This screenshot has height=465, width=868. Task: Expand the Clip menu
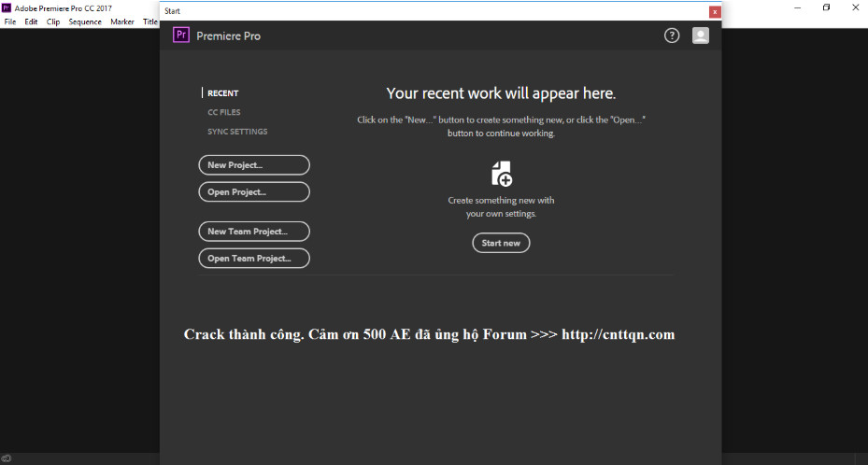pyautogui.click(x=53, y=21)
